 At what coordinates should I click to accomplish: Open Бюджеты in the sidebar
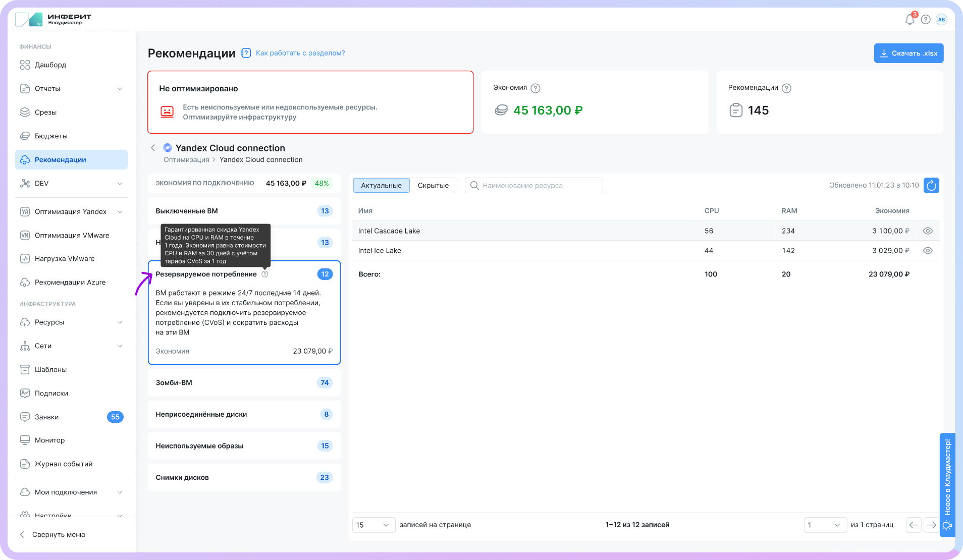click(x=51, y=136)
